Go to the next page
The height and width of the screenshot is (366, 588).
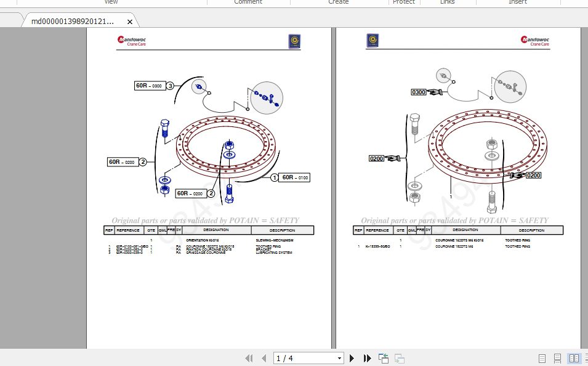(x=352, y=358)
